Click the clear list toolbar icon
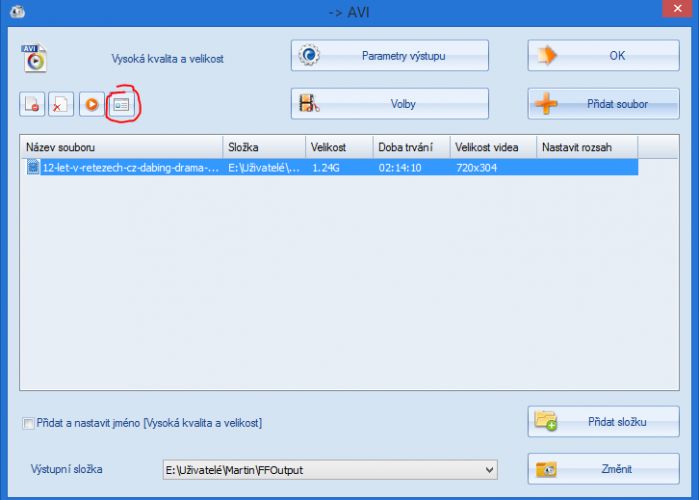 pyautogui.click(x=61, y=104)
